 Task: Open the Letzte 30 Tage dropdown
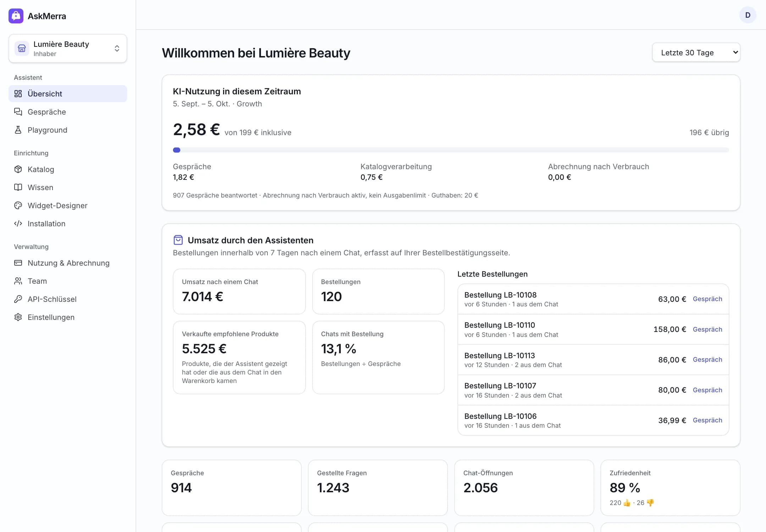pyautogui.click(x=696, y=52)
